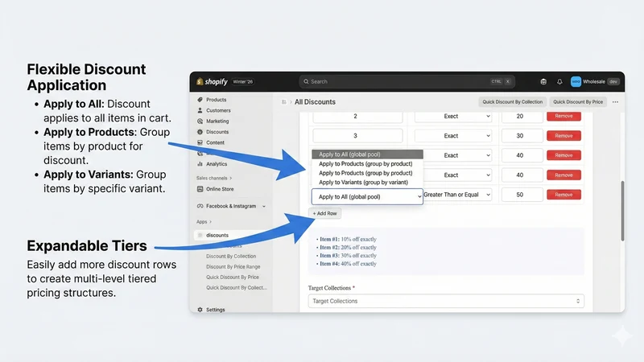Click the Wholesale store name
This screenshot has height=362, width=644.
click(594, 82)
